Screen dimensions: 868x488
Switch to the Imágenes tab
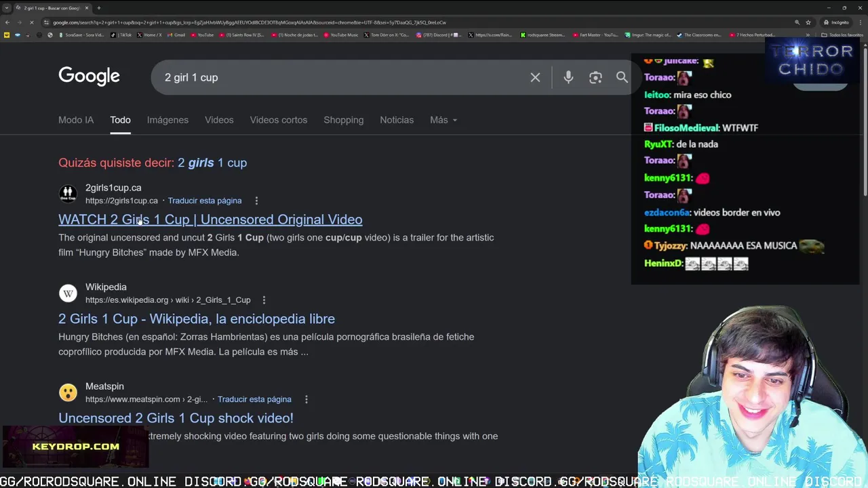(x=167, y=120)
